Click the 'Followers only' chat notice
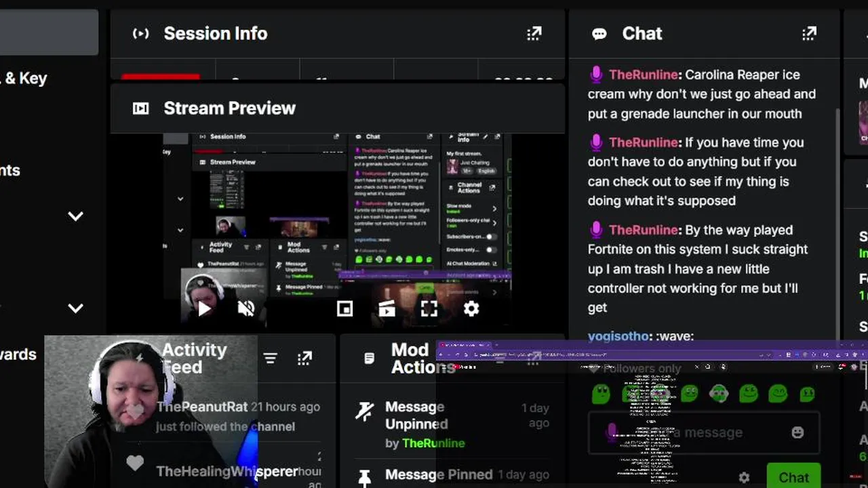The image size is (868, 488). 642,369
